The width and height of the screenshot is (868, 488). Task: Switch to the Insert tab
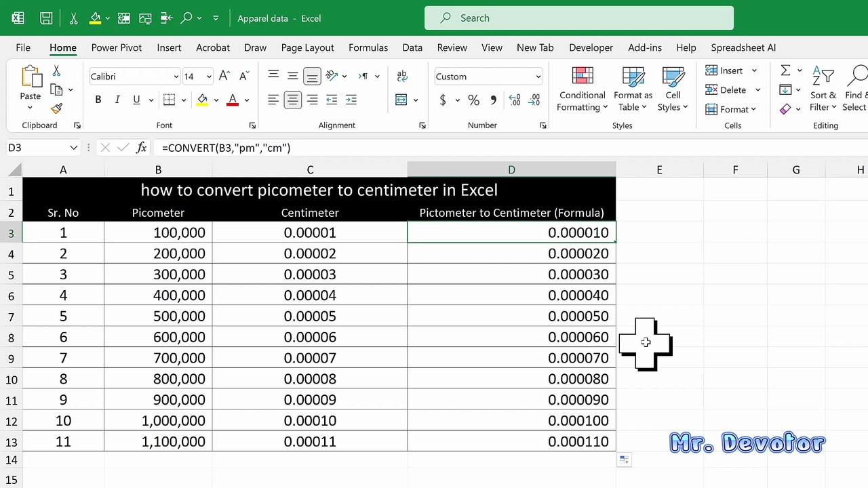pyautogui.click(x=169, y=47)
